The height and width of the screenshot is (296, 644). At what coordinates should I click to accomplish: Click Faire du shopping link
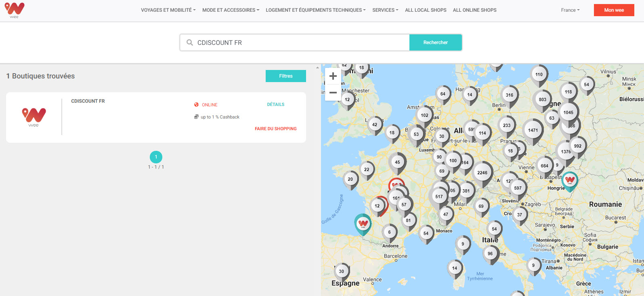276,129
